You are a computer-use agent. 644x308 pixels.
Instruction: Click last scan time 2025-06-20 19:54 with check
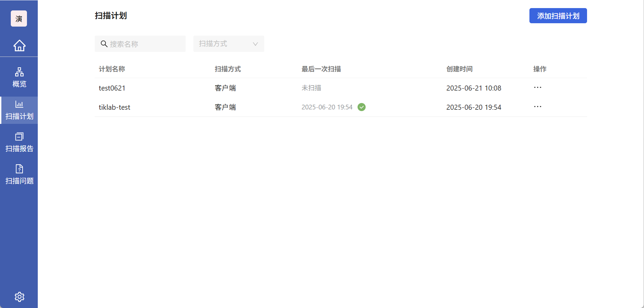pos(327,107)
